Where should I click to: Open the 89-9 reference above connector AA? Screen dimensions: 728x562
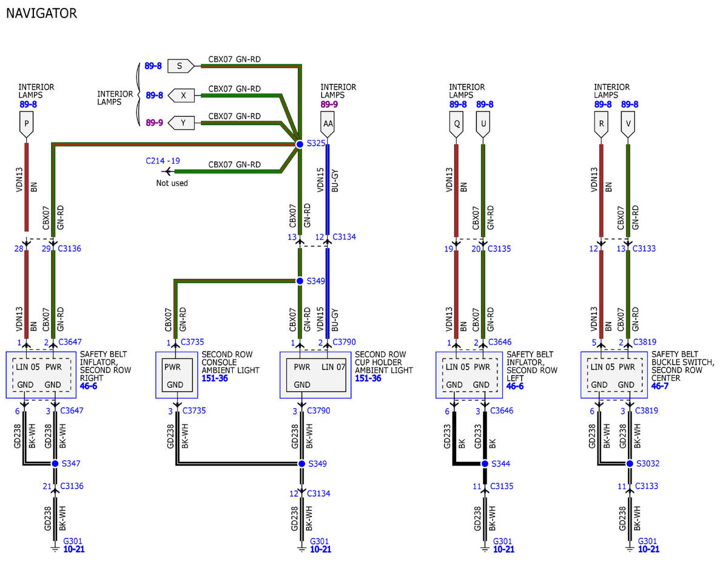pos(329,104)
